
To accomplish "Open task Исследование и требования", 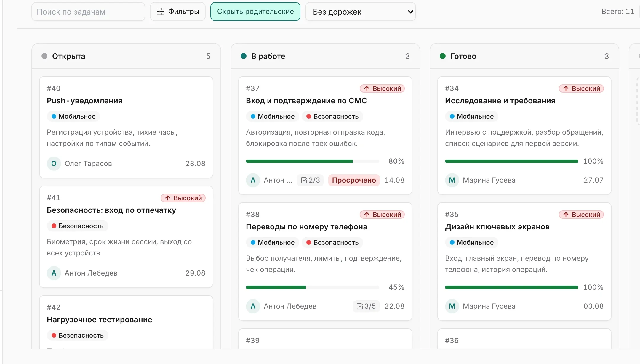I will tap(500, 101).
